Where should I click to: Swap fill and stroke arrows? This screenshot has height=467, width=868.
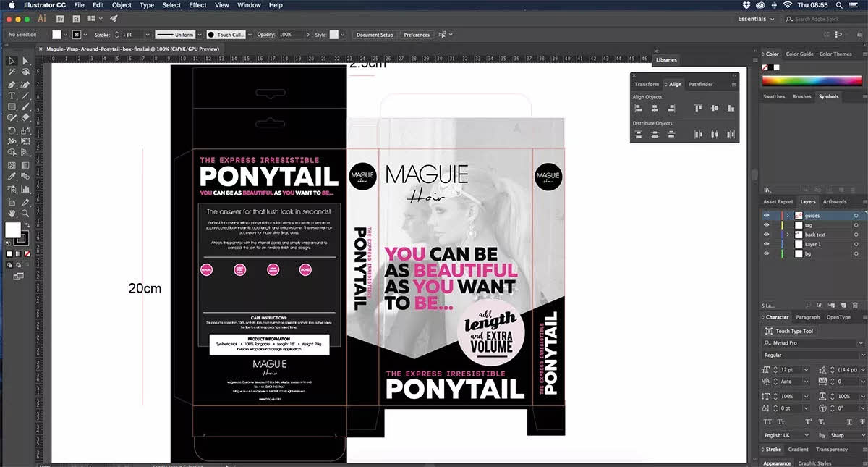[27, 226]
